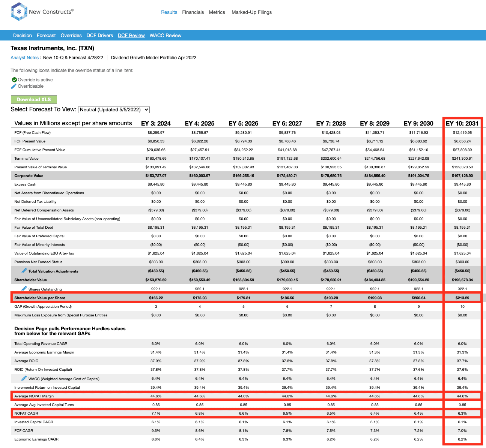Screen dimensions: 486x448
Task: Click the Fair Value of Total Debt label
Action: tap(34, 228)
